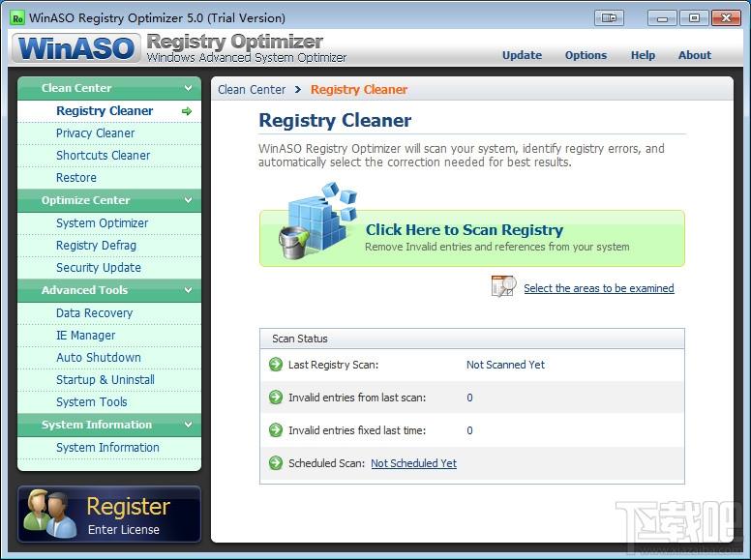The width and height of the screenshot is (751, 560).
Task: Click the Scheduled Scan label
Action: click(x=327, y=463)
